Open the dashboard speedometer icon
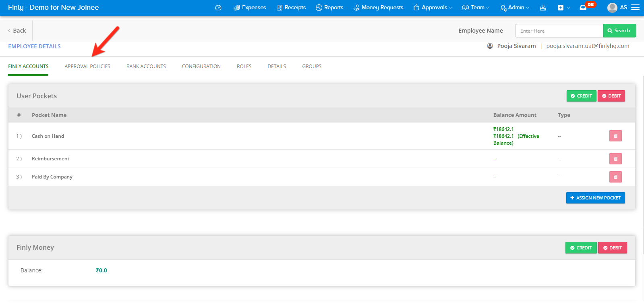This screenshot has height=303, width=644. pos(218,8)
